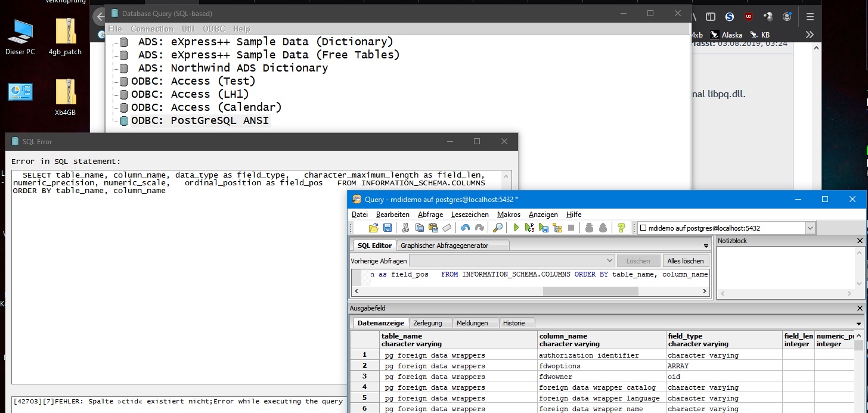
Task: Open the File menu in Database Query
Action: click(x=115, y=29)
